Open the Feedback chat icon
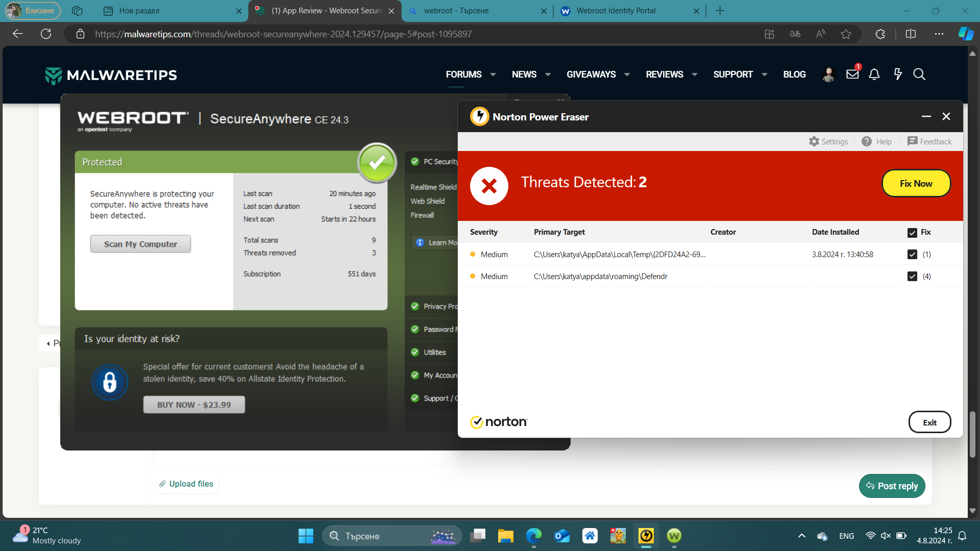Image resolution: width=980 pixels, height=551 pixels. point(912,141)
